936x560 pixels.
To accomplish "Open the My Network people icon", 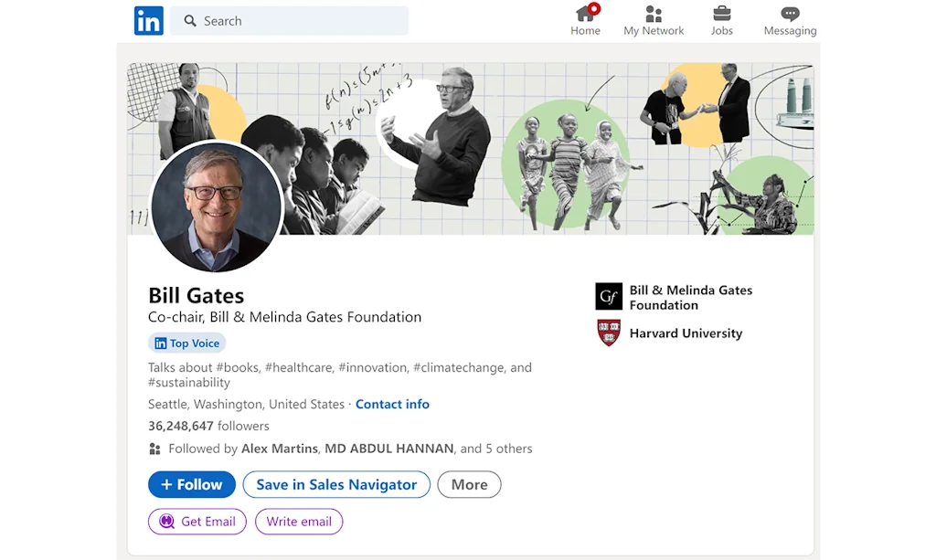I will click(x=654, y=14).
